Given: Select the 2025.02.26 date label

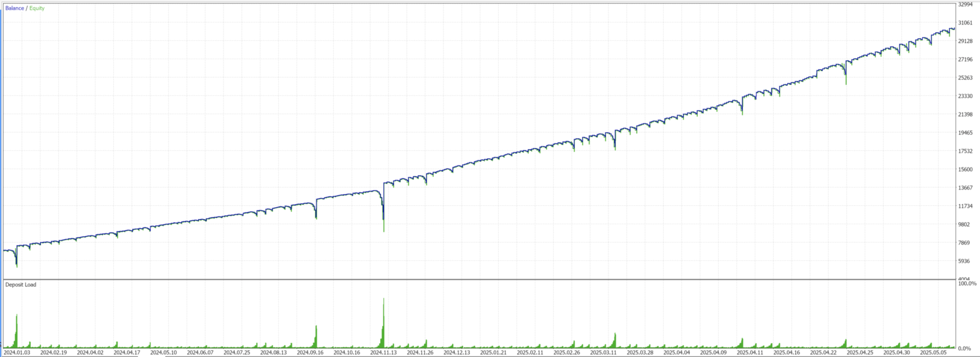Looking at the screenshot, I should 567,352.
